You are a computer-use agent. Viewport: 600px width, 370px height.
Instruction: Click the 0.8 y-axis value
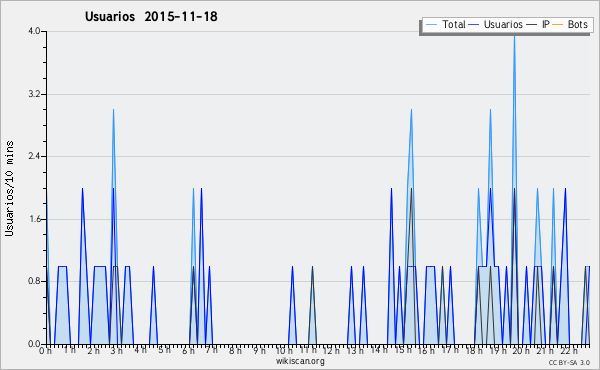(34, 281)
